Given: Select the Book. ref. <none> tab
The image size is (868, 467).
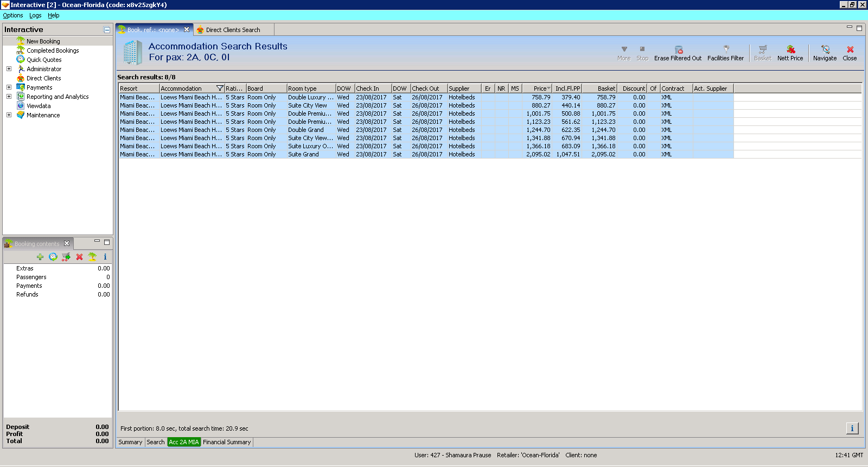Looking at the screenshot, I should pos(153,30).
